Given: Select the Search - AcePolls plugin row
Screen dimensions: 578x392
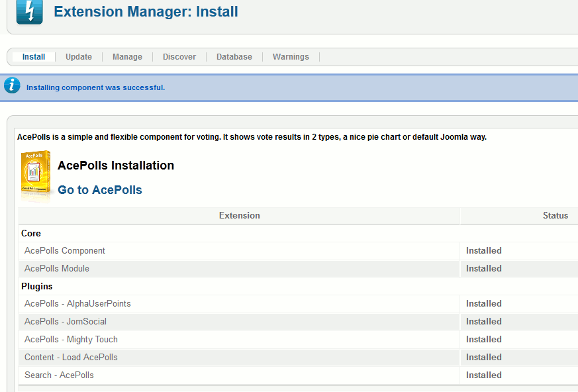Looking at the screenshot, I should pyautogui.click(x=59, y=375).
